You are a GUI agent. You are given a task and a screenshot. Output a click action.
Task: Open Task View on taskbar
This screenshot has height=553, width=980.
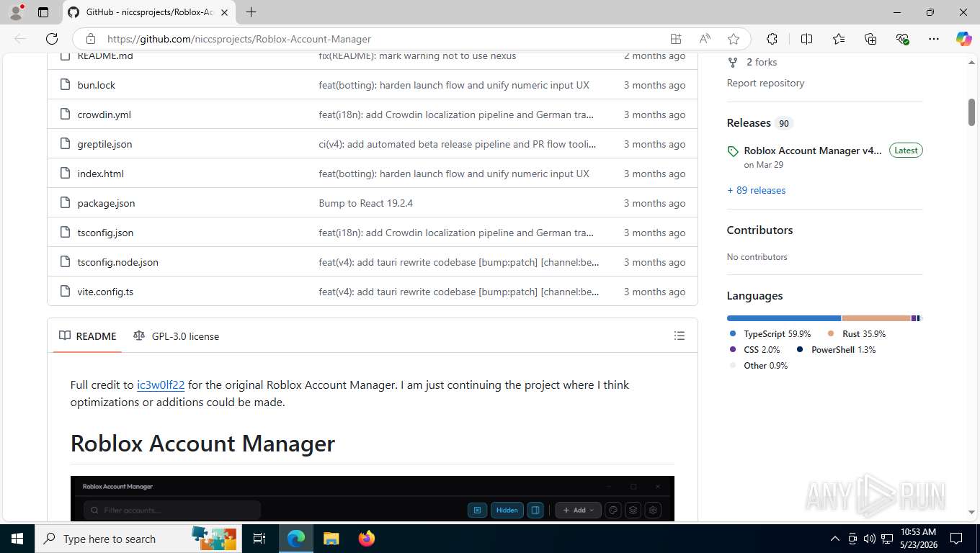[x=259, y=539]
